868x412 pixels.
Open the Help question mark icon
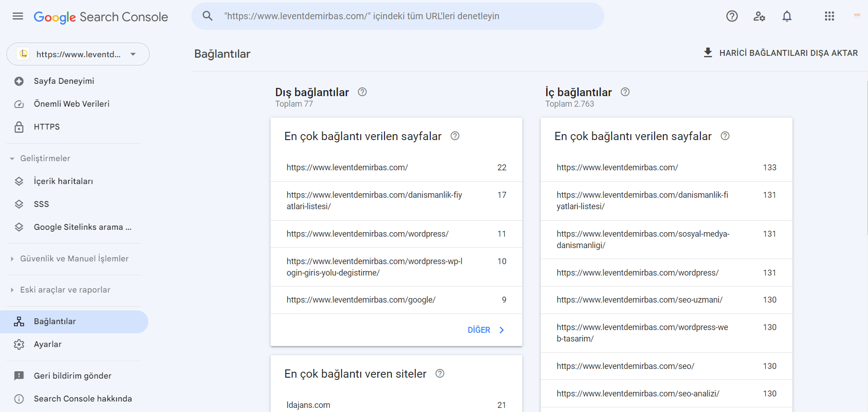tap(732, 16)
